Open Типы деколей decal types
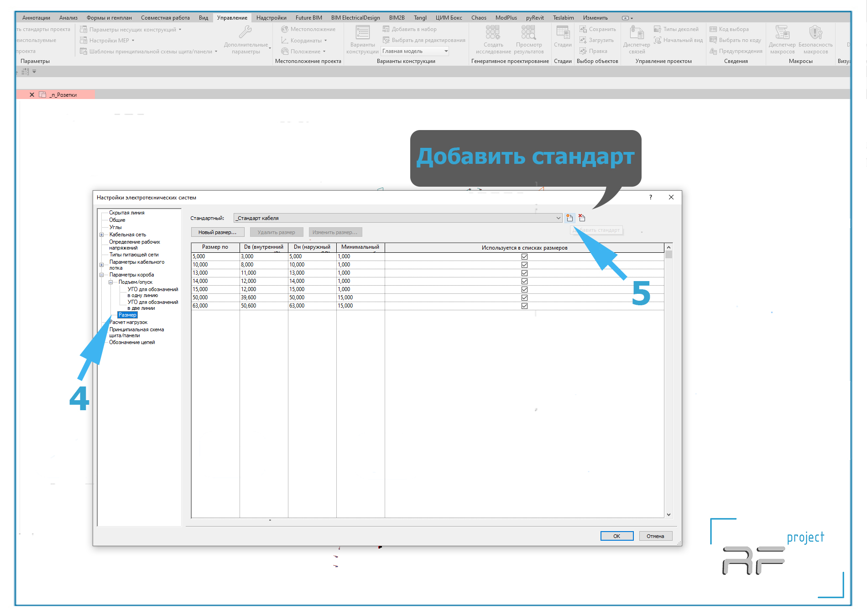Image resolution: width=867 pixels, height=616 pixels. point(676,29)
